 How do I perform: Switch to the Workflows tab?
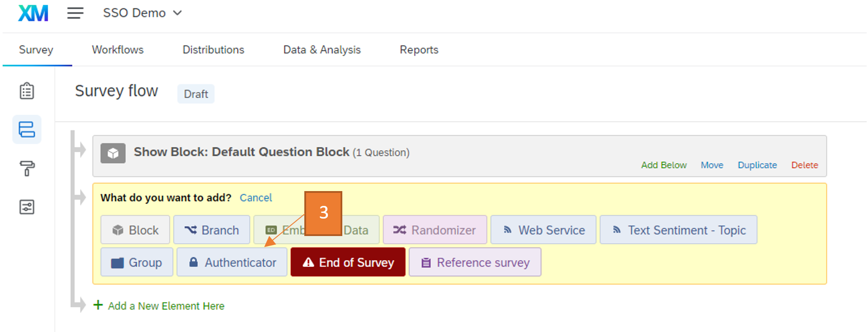117,50
